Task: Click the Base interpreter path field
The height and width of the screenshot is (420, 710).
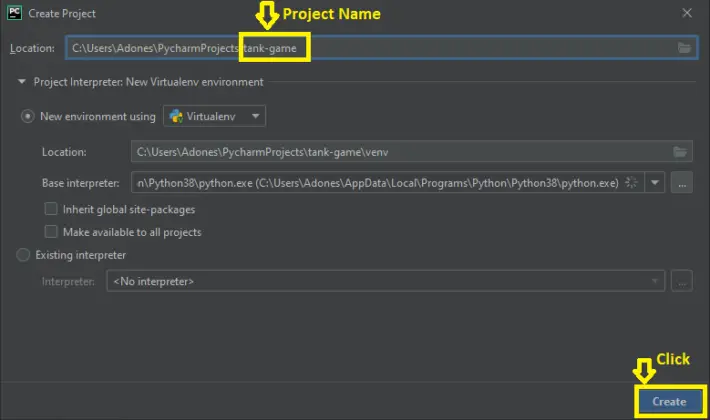Action: [x=388, y=183]
